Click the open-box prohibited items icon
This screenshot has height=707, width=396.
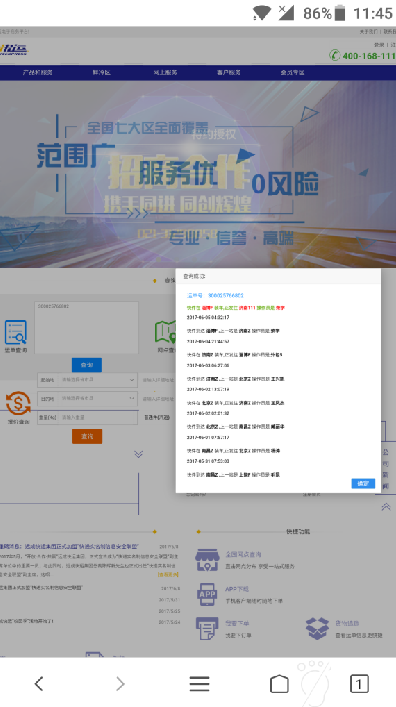coord(317,629)
